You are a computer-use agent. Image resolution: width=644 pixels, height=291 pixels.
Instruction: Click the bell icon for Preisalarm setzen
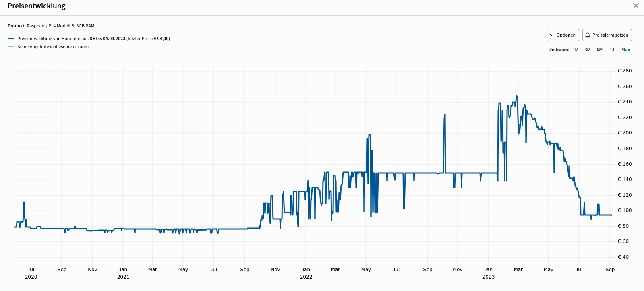(x=588, y=35)
